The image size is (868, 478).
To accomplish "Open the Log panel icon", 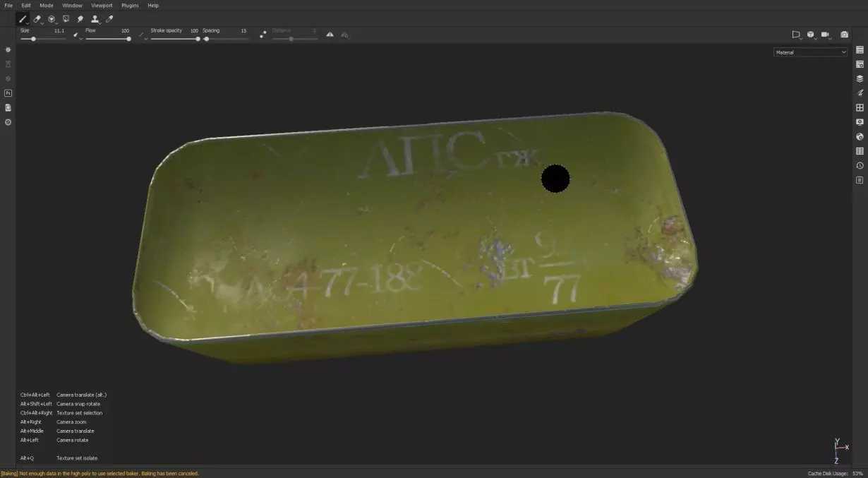I will 860,180.
